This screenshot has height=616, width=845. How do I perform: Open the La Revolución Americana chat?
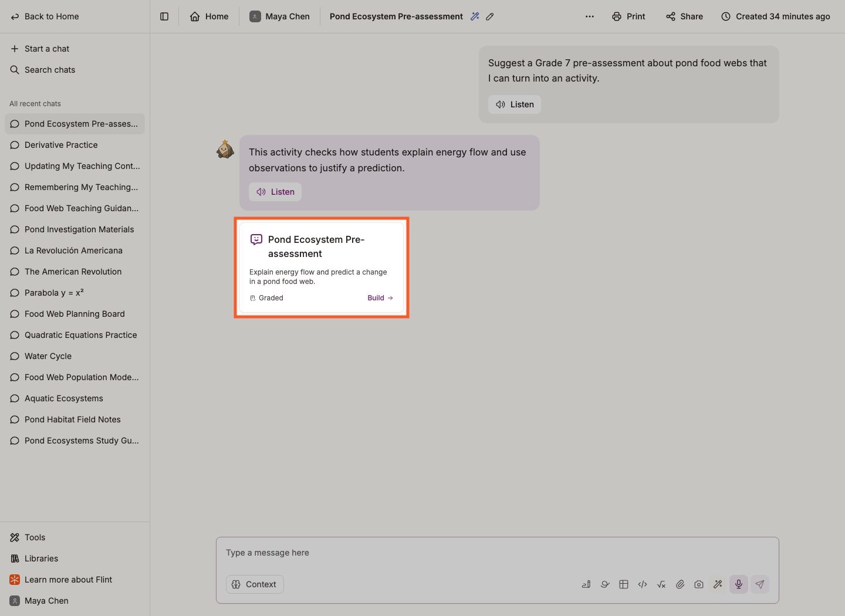75,251
